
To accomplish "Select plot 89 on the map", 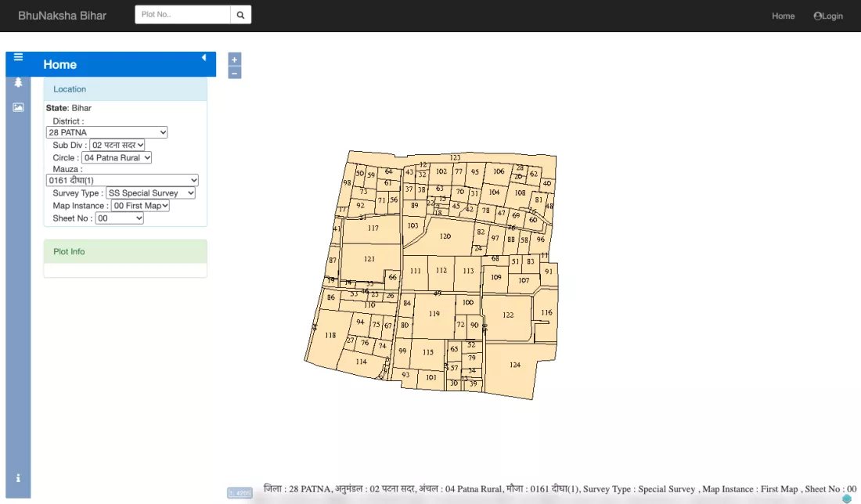I will pos(415,205).
